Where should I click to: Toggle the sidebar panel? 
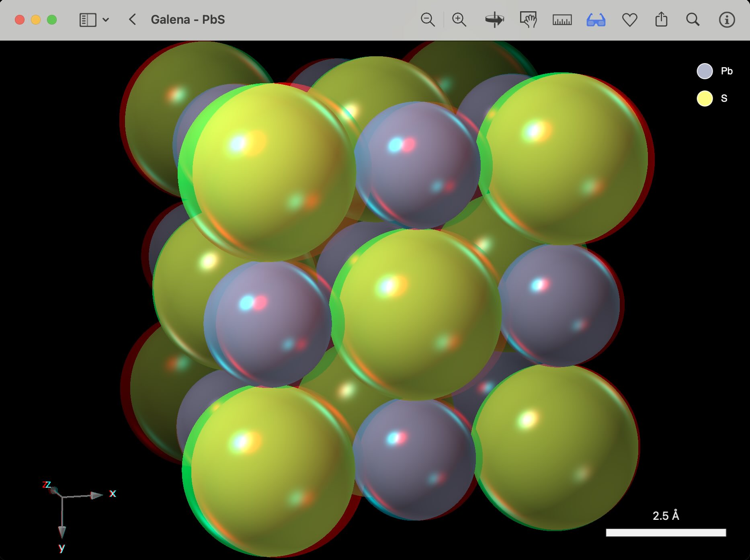tap(88, 20)
